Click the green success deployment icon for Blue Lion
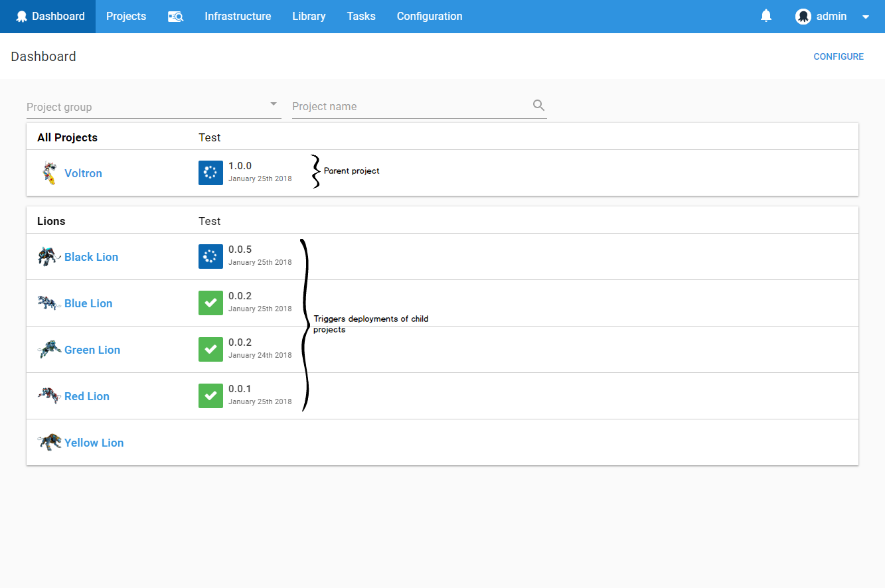 (x=210, y=303)
